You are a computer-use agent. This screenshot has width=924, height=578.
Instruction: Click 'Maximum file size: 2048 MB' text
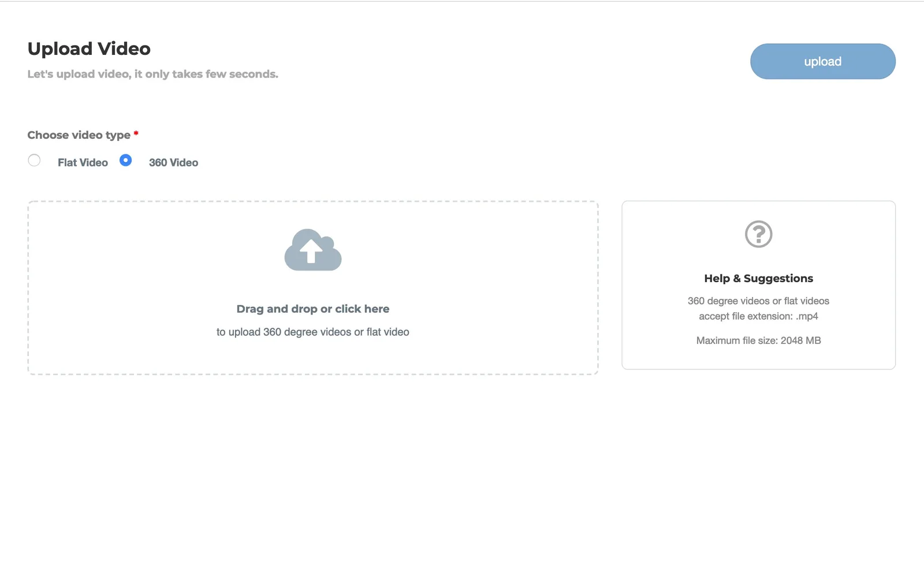[758, 340]
